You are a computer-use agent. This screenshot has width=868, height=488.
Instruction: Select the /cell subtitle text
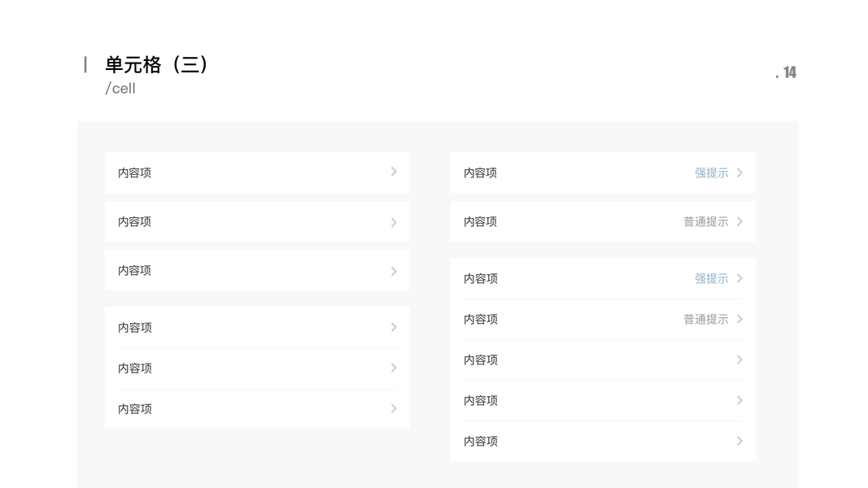point(121,88)
